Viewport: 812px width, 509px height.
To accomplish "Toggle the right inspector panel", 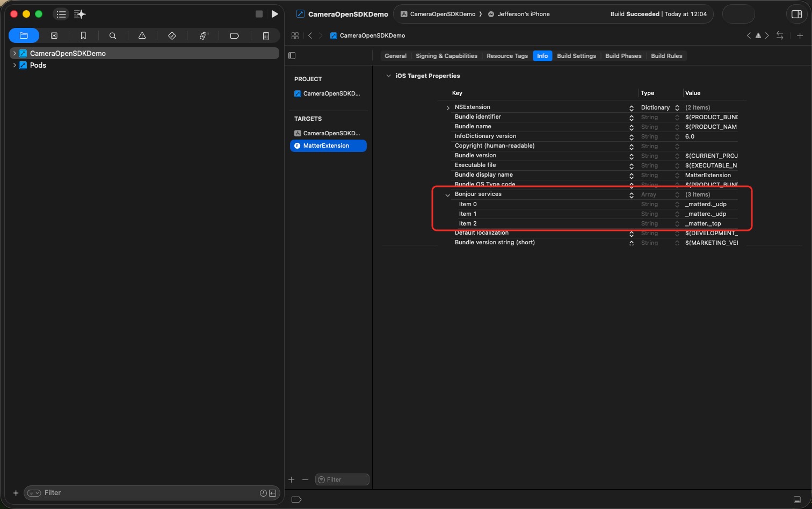I will 796,14.
